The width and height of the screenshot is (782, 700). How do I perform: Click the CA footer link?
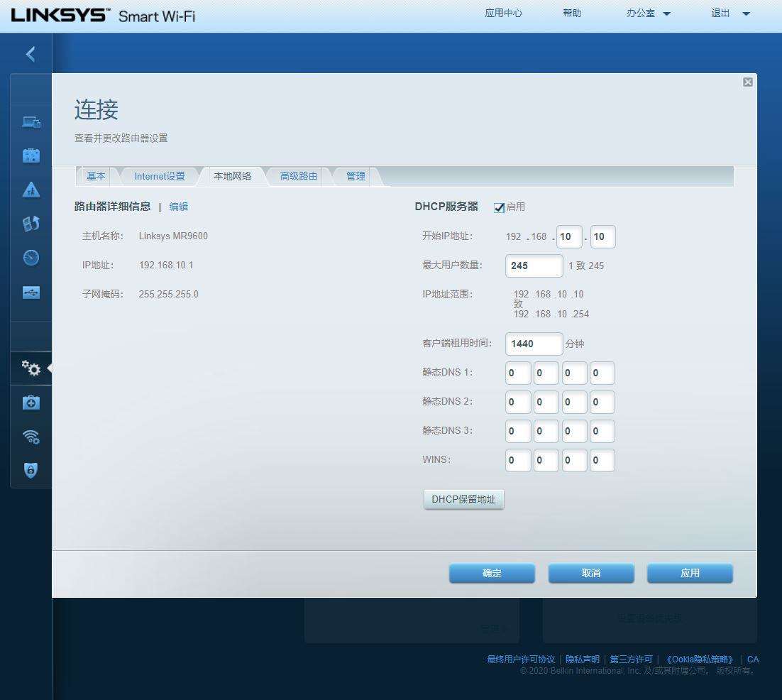(x=753, y=660)
